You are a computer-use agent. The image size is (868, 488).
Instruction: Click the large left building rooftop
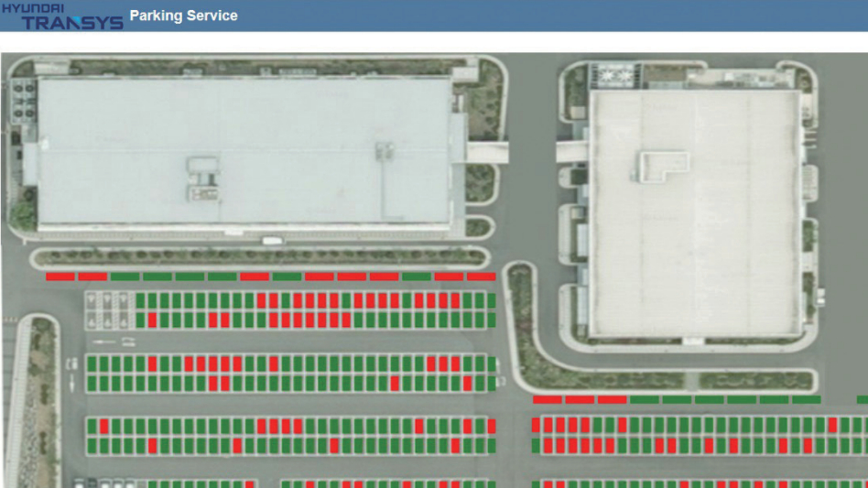[x=244, y=152]
